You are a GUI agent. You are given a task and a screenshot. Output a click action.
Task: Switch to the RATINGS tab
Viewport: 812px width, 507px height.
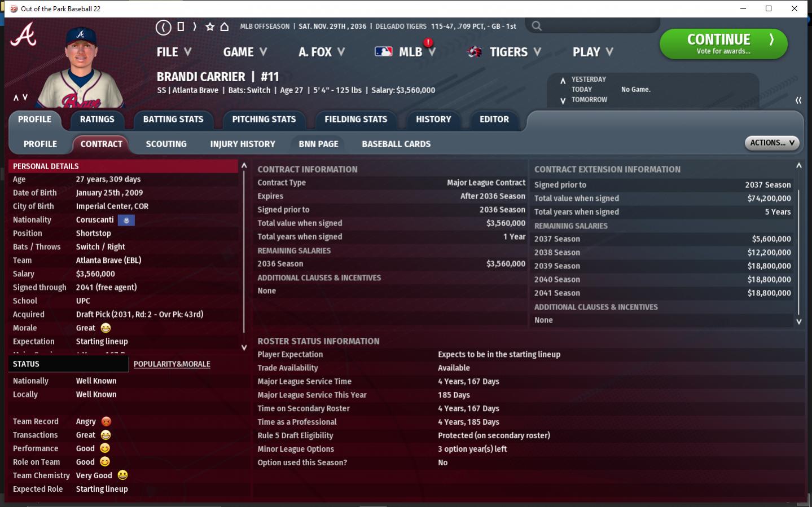pos(97,120)
